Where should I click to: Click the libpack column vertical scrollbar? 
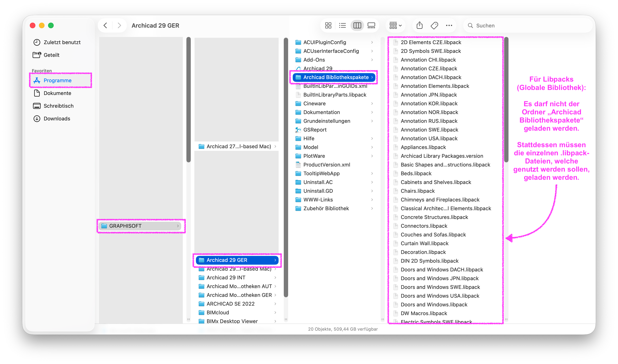tap(506, 100)
